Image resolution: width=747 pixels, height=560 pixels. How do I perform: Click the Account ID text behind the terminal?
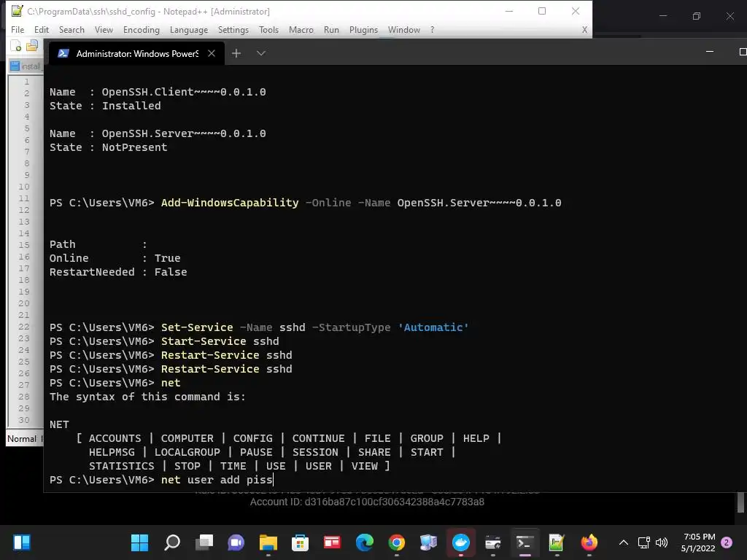click(367, 502)
